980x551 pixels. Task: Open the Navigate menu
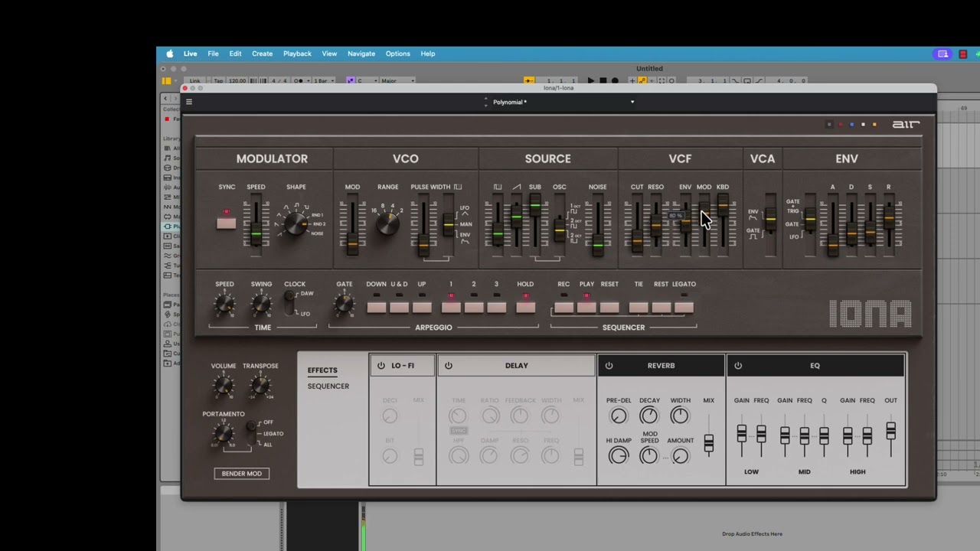361,54
